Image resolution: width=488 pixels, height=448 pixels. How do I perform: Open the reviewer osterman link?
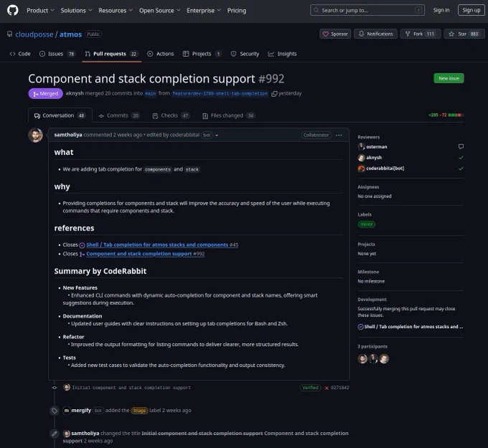(377, 146)
